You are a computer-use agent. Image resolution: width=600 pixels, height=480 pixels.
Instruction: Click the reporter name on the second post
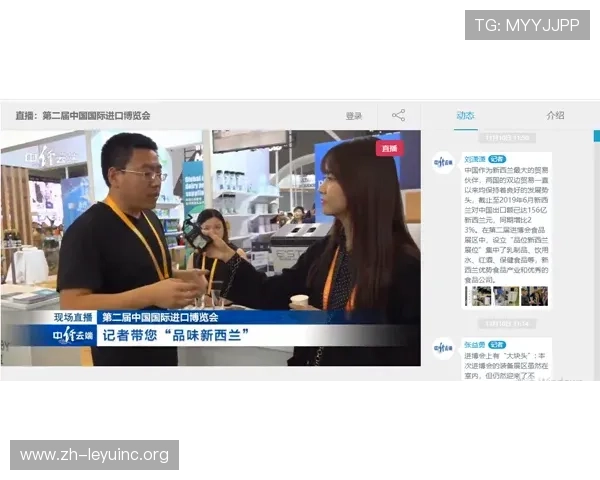tap(474, 344)
